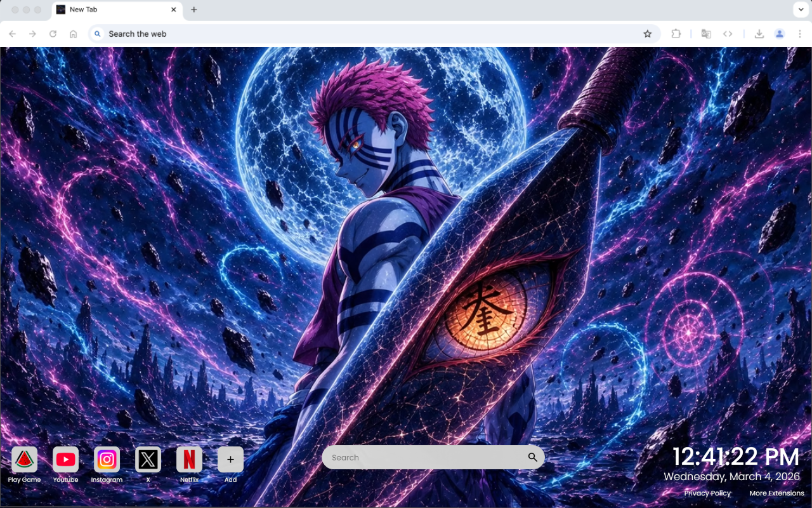Add a new shortcut with the plus tile
Screen dimensions: 812x508
tap(230, 459)
